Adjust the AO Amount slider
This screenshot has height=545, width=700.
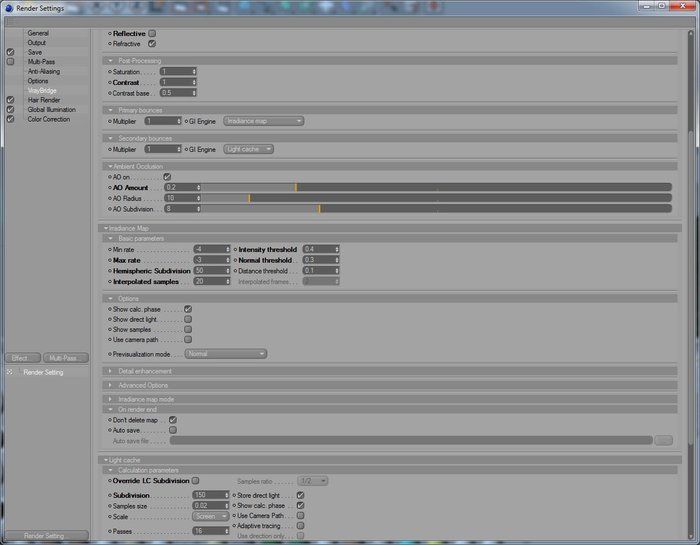point(436,187)
